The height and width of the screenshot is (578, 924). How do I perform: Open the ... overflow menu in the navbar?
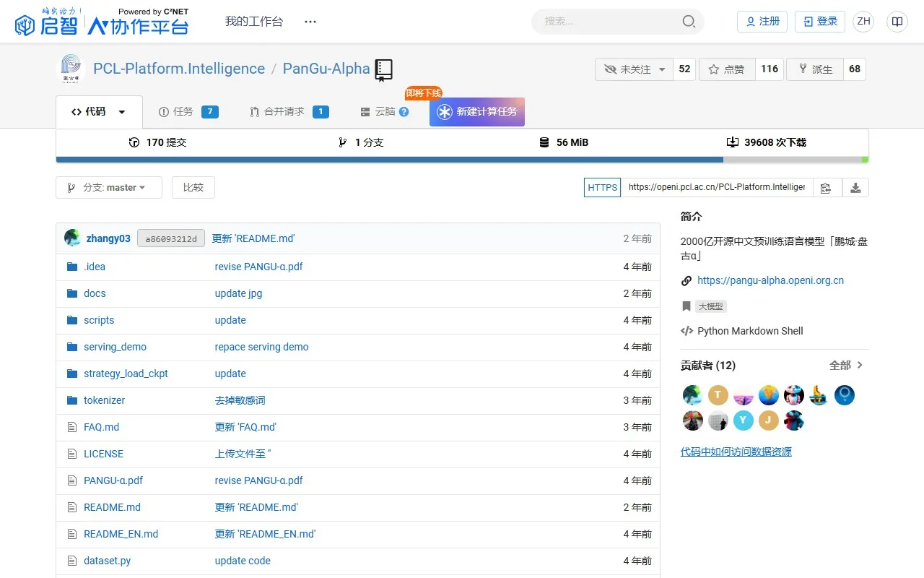(310, 22)
